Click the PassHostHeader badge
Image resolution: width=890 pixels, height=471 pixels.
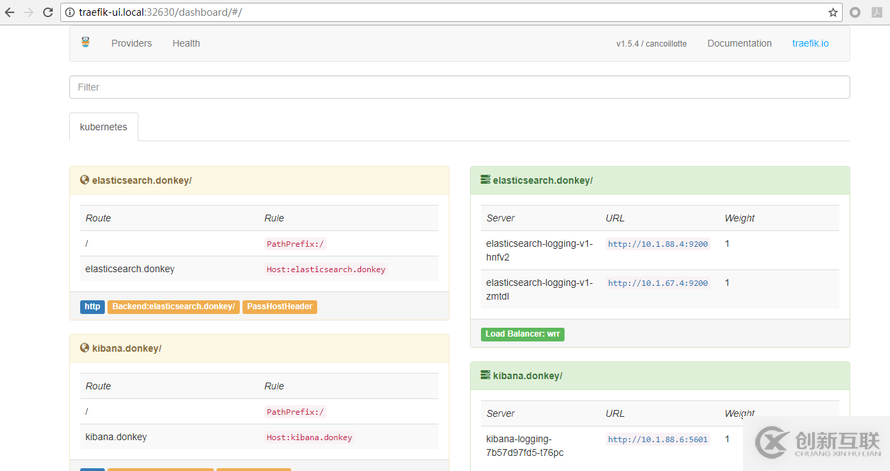tap(280, 307)
